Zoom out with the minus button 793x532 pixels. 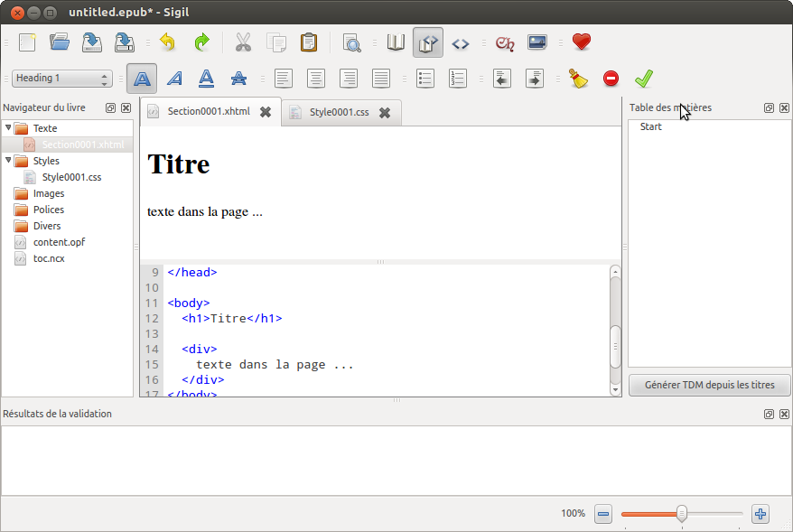tap(602, 514)
